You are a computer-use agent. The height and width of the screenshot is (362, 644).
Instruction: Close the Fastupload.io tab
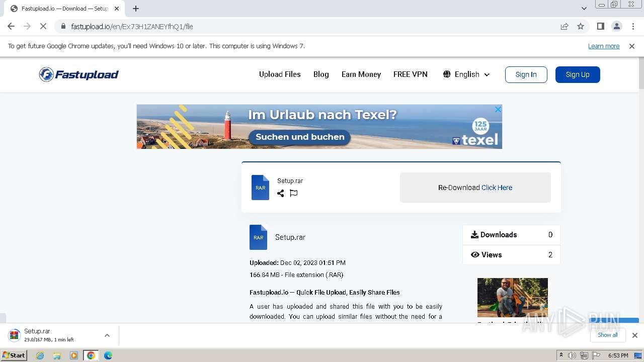pyautogui.click(x=117, y=9)
